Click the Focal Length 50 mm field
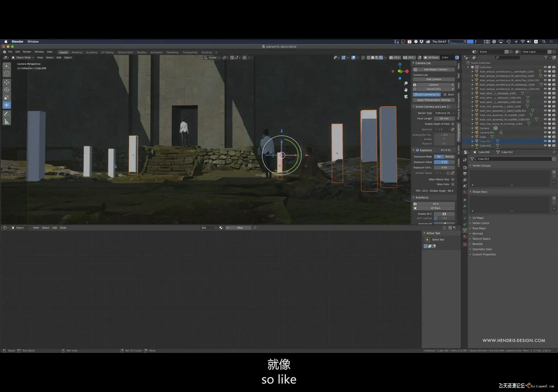 (444, 118)
